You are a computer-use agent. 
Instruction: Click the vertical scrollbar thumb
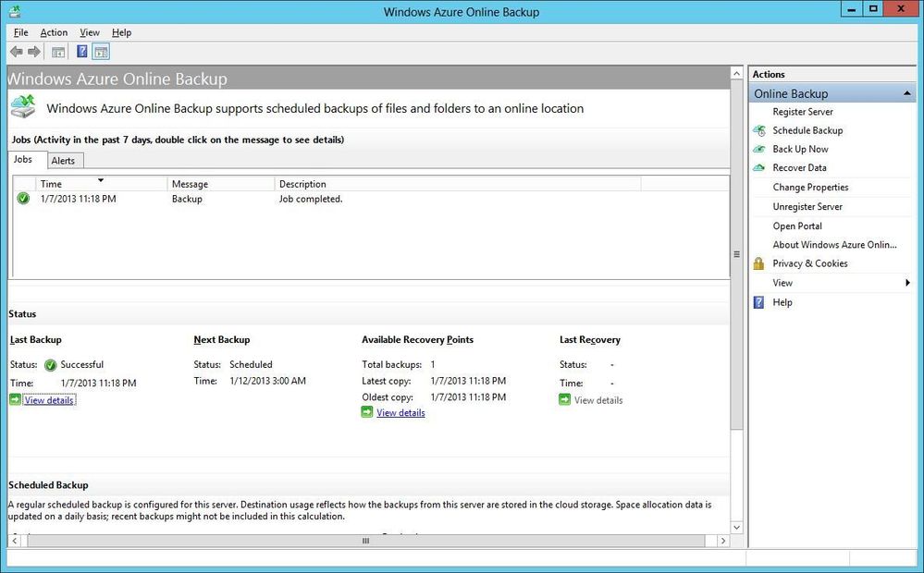736,254
